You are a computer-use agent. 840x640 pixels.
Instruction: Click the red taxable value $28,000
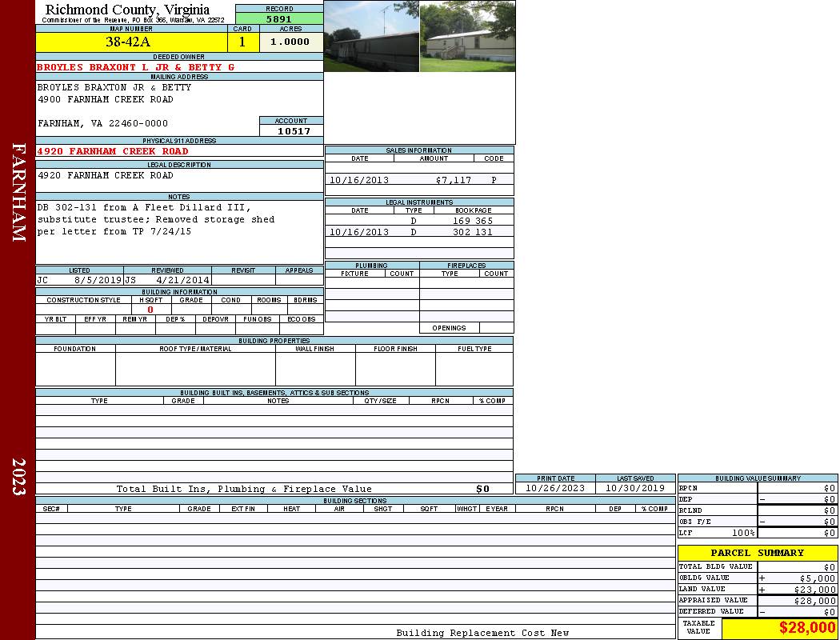coord(807,628)
